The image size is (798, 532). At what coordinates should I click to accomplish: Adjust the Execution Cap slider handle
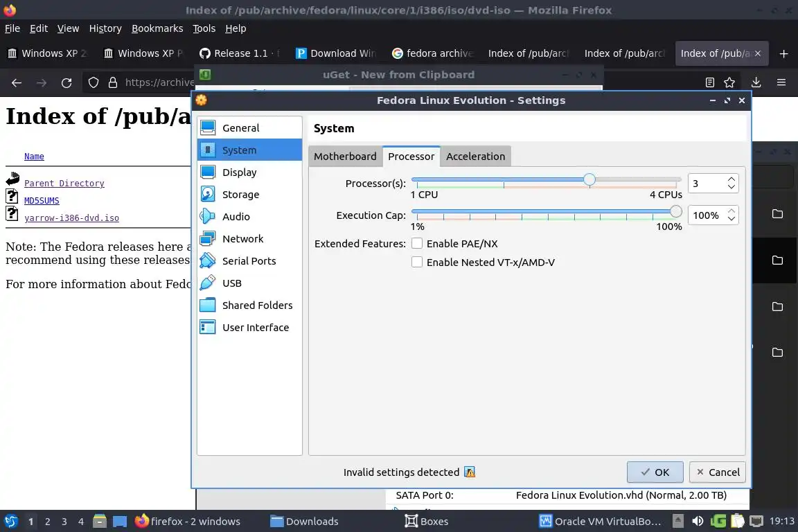(x=675, y=211)
